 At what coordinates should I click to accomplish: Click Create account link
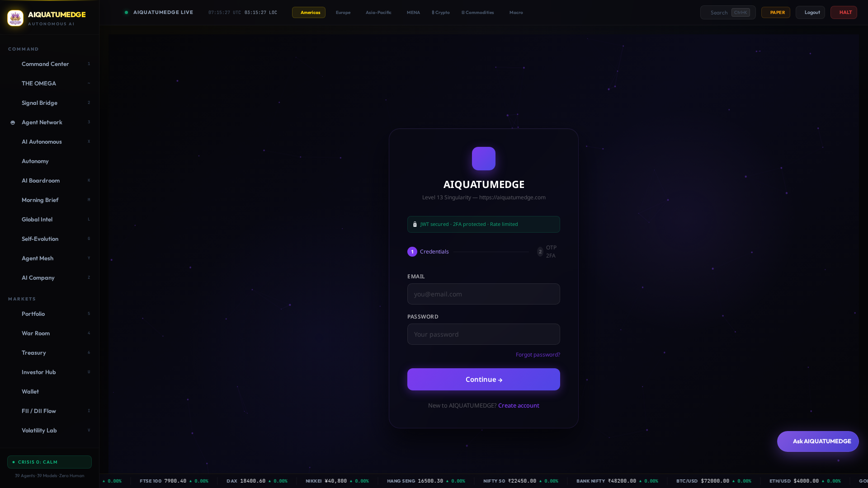[x=519, y=406]
